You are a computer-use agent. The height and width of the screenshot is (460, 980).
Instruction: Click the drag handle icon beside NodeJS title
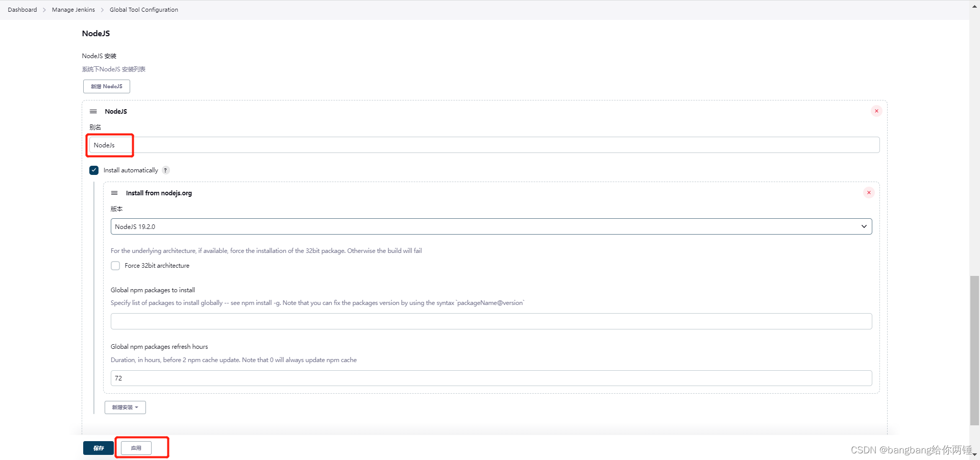coord(93,111)
